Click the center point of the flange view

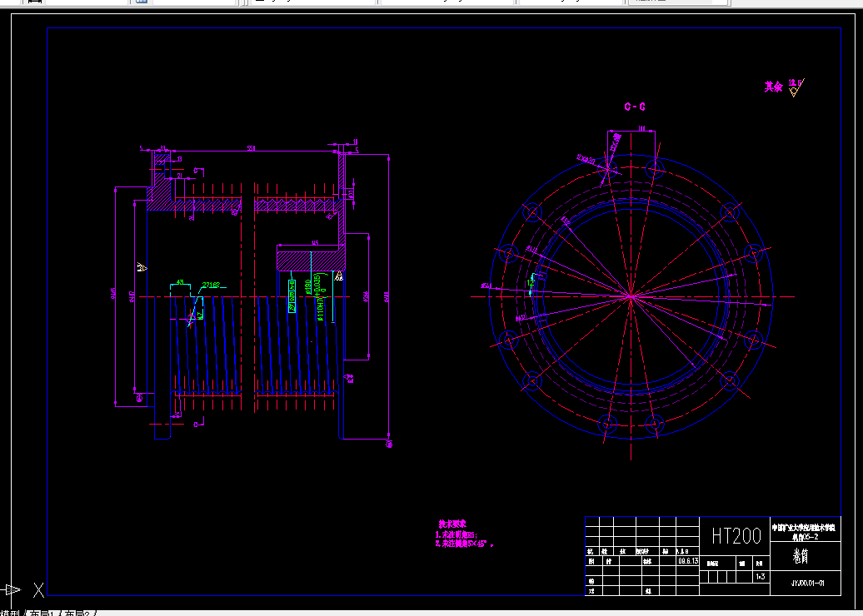(631, 296)
